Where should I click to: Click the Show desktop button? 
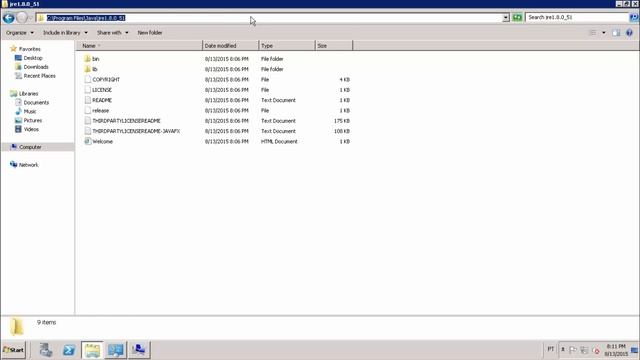point(635,350)
